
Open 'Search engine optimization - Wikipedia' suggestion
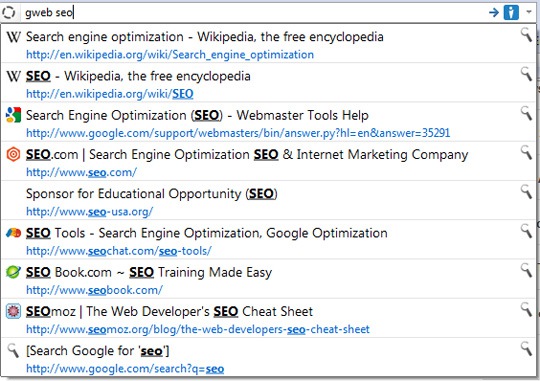[205, 37]
